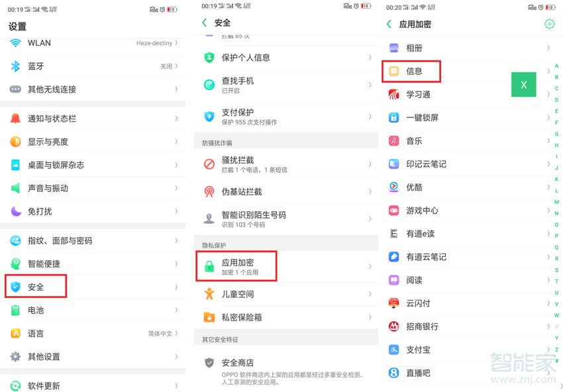
Task: Go back from the 安全 screen
Action: [x=204, y=23]
